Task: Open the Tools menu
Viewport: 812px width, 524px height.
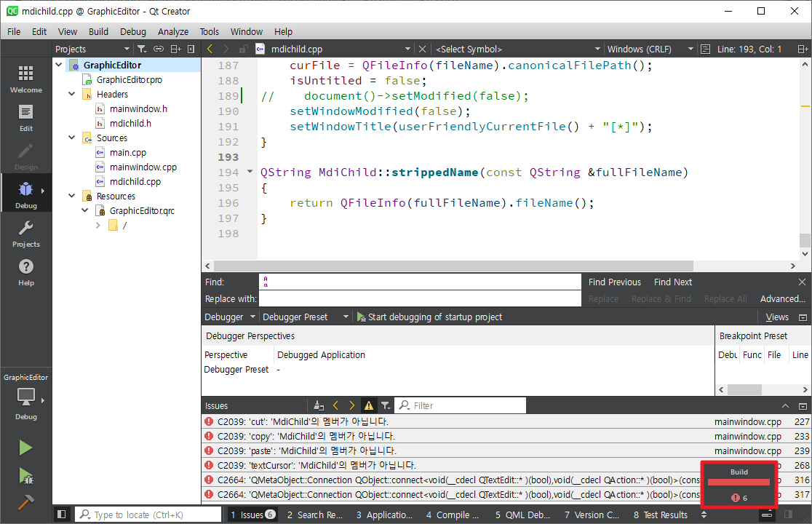Action: pos(210,31)
